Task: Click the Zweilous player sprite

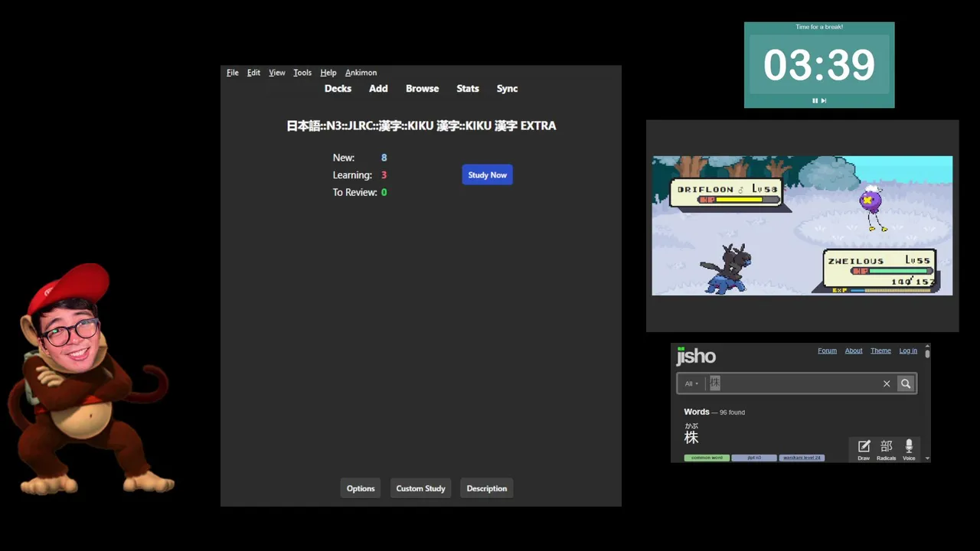Action: 725,269
